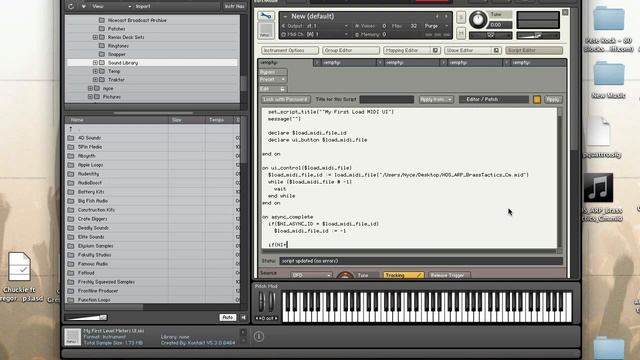Select the Patches folder in tree
The width and height of the screenshot is (640, 360).
tap(117, 29)
